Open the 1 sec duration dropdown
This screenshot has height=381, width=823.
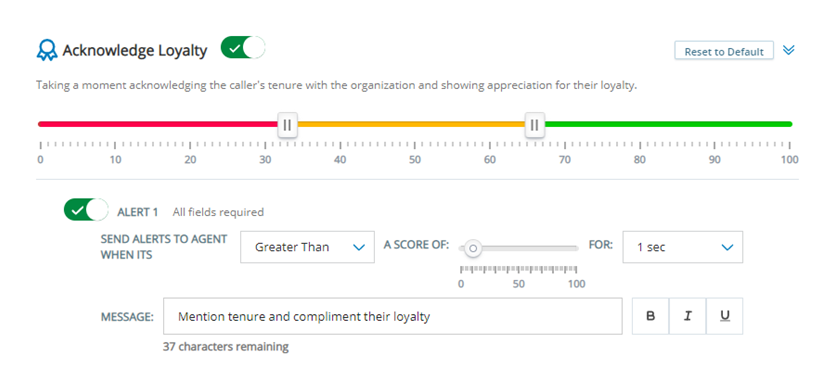(683, 247)
